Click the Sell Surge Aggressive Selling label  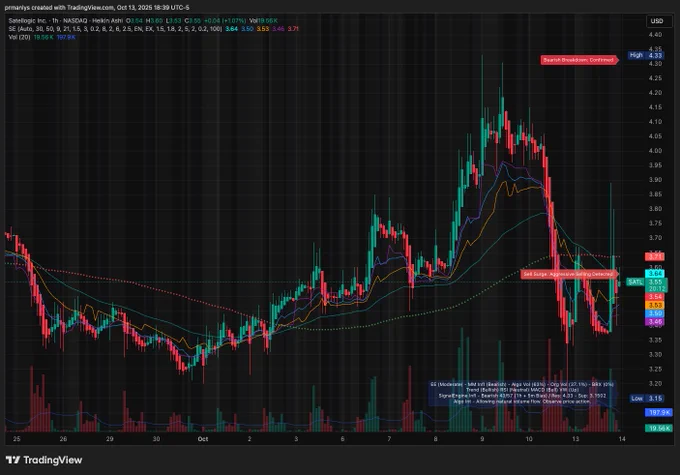pyautogui.click(x=569, y=274)
